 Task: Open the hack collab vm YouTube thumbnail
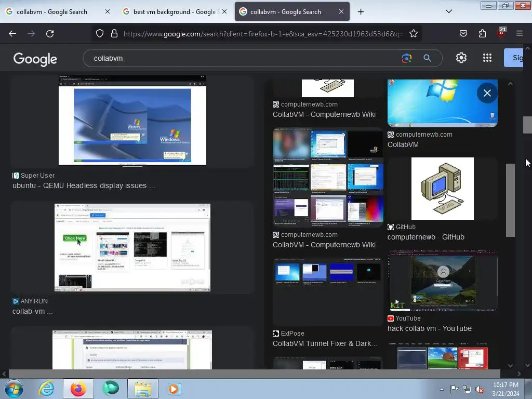click(443, 281)
